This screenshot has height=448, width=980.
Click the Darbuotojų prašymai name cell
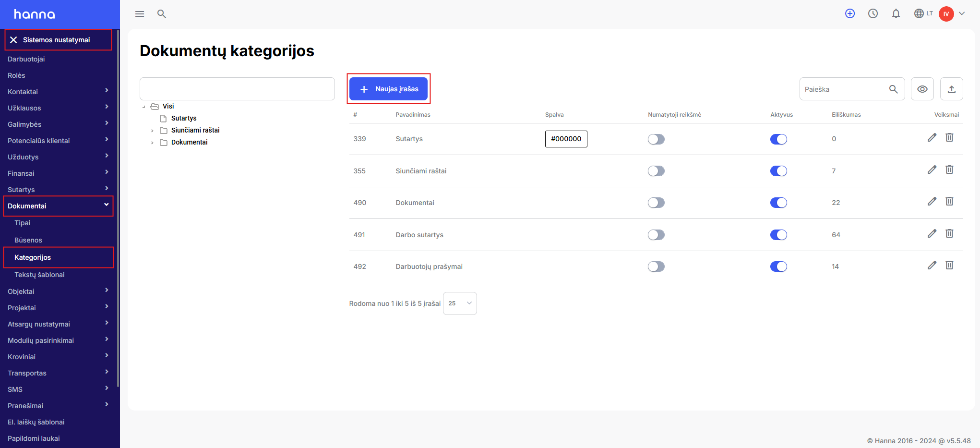[x=429, y=266]
